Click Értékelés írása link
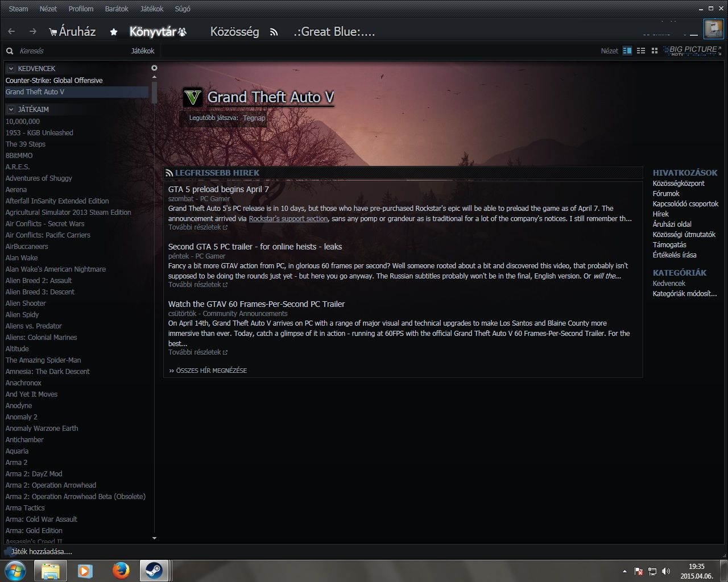The width and height of the screenshot is (728, 582). click(x=675, y=255)
